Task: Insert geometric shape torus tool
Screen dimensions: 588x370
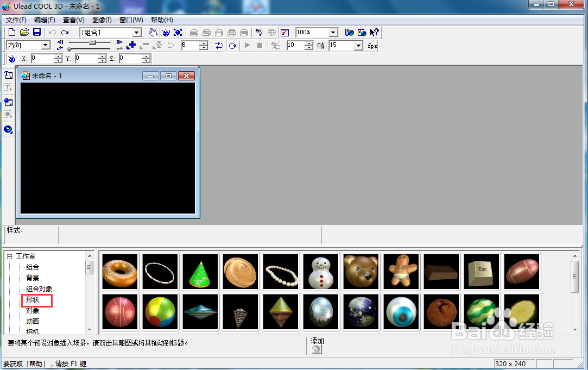Action: pyautogui.click(x=8, y=129)
